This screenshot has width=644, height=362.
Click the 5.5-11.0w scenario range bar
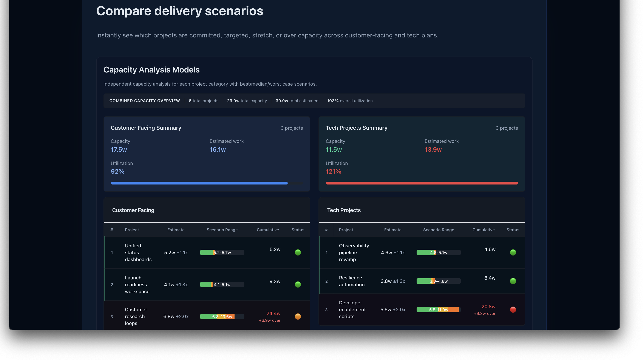click(x=438, y=310)
